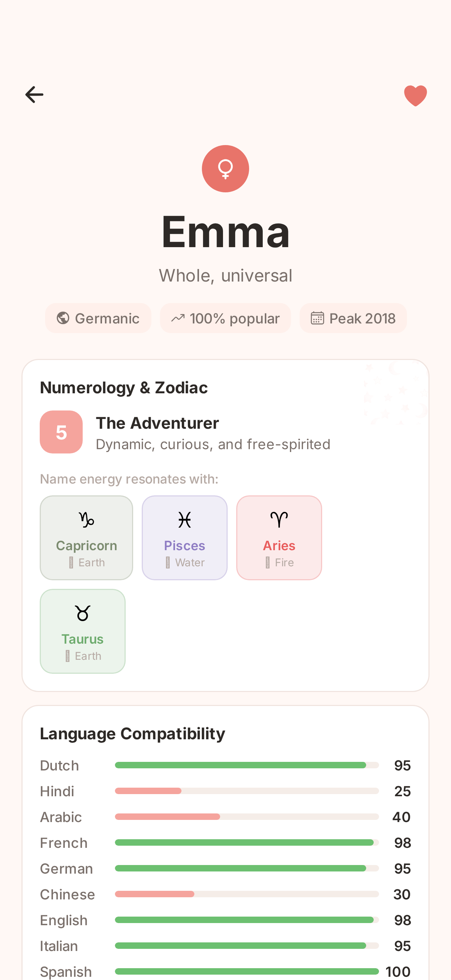Tap the Dutch compatibility bar
Screen dimensions: 451x980
click(x=246, y=765)
